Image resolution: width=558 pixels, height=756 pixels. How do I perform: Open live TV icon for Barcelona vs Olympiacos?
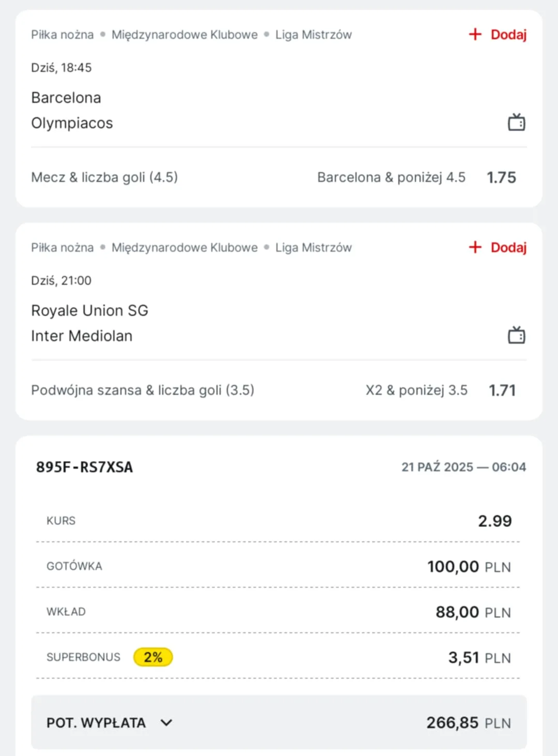tap(516, 122)
